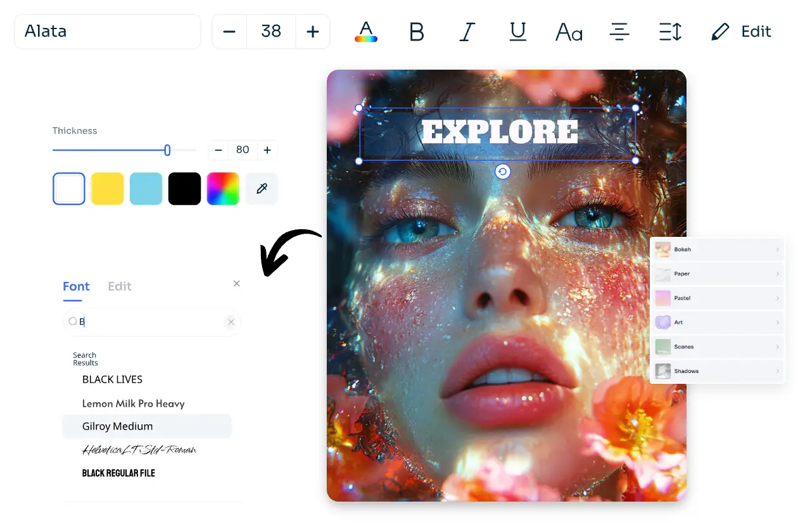Toggle underline text formatting
798x532 pixels.
(x=517, y=32)
